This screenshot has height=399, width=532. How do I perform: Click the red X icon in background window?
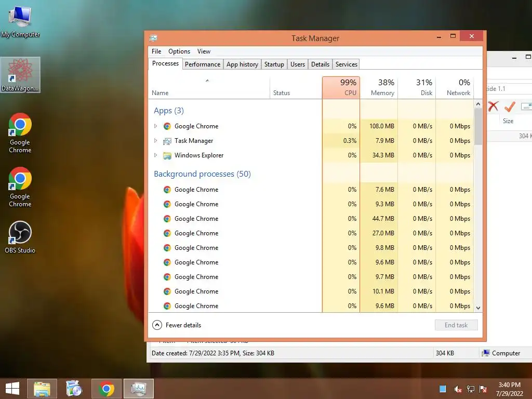point(493,107)
